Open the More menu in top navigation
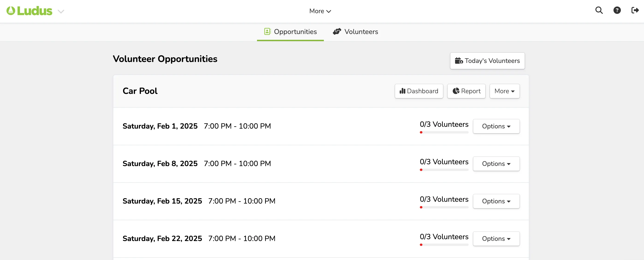The width and height of the screenshot is (644, 260). pos(320,11)
